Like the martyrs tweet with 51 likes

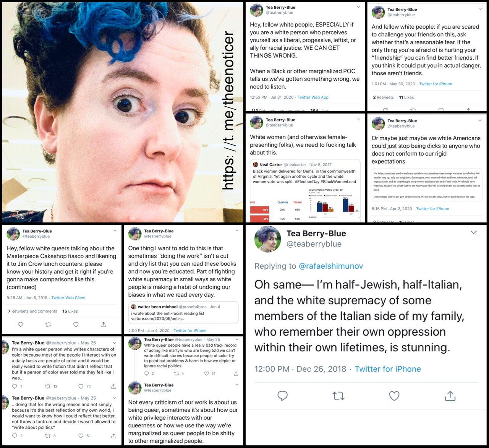click(x=206, y=373)
